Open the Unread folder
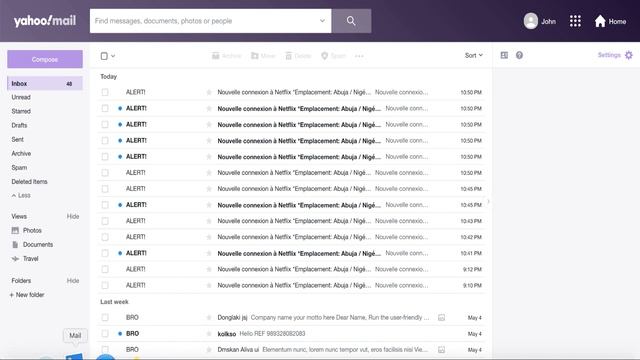Viewport: 640px width, 360px height. coord(21,97)
